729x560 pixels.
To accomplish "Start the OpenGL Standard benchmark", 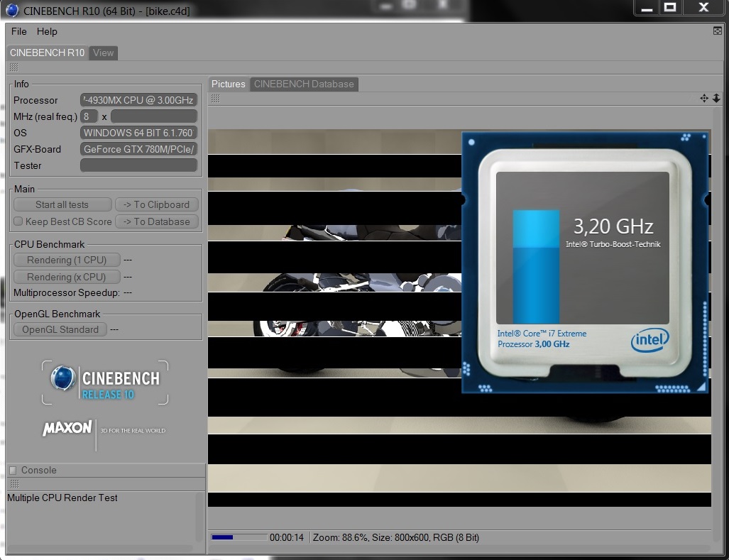I will coord(60,329).
